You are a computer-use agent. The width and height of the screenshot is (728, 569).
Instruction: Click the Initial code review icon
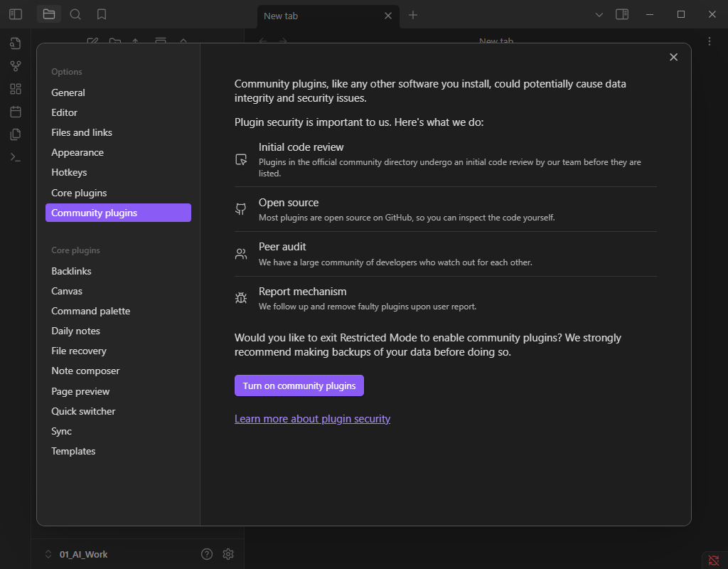[241, 160]
